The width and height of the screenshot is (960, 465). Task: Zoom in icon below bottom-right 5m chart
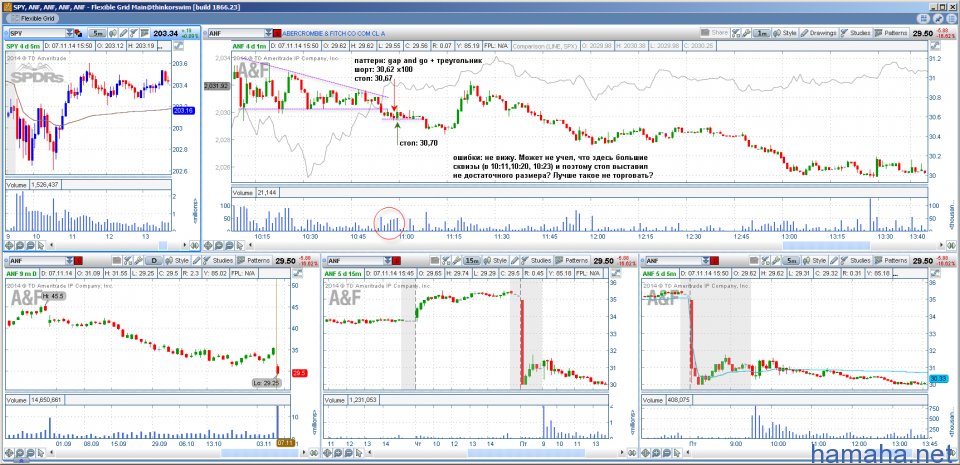(x=656, y=453)
